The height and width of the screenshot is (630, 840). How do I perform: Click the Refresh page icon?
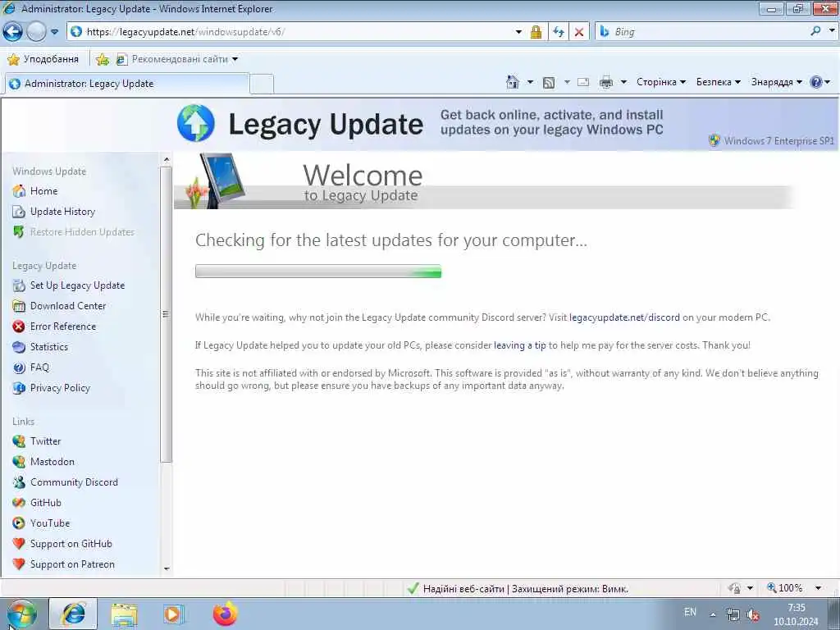(559, 32)
